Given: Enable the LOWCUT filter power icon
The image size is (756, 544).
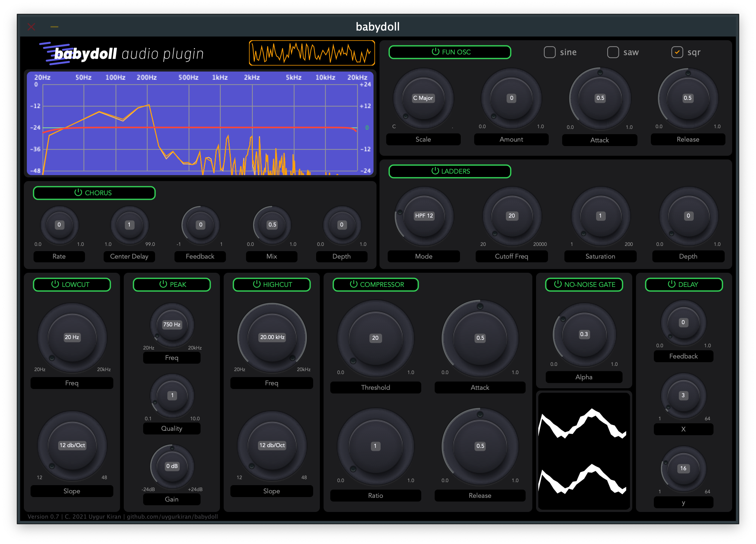Looking at the screenshot, I should [x=56, y=284].
